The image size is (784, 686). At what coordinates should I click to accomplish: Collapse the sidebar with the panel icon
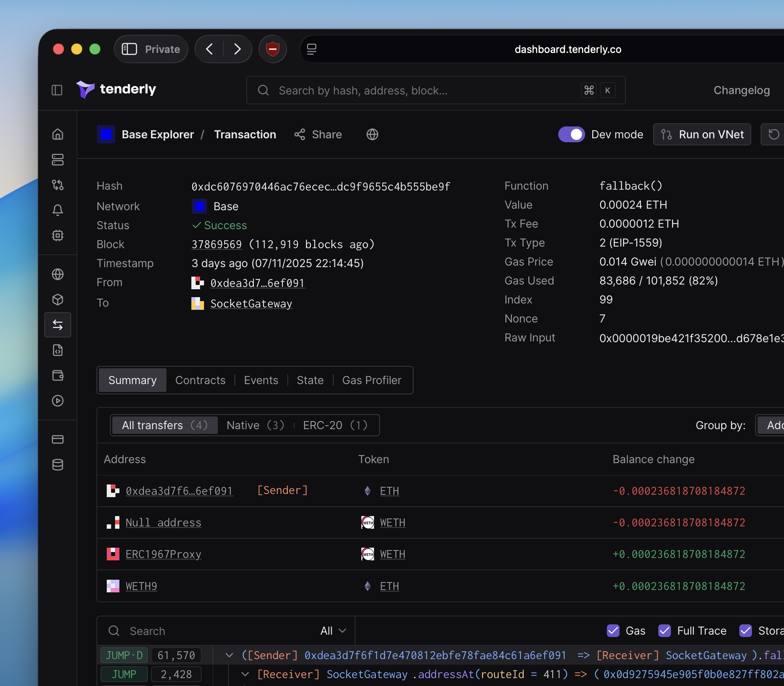click(x=57, y=90)
